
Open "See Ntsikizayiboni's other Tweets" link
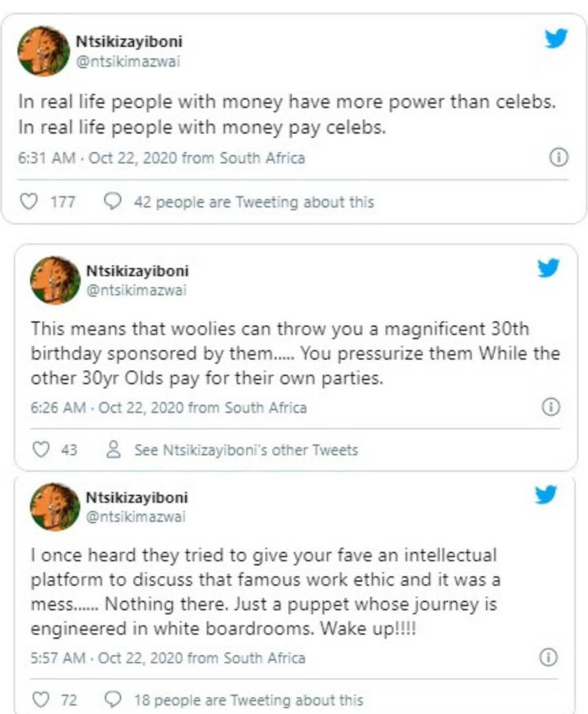pos(246,450)
